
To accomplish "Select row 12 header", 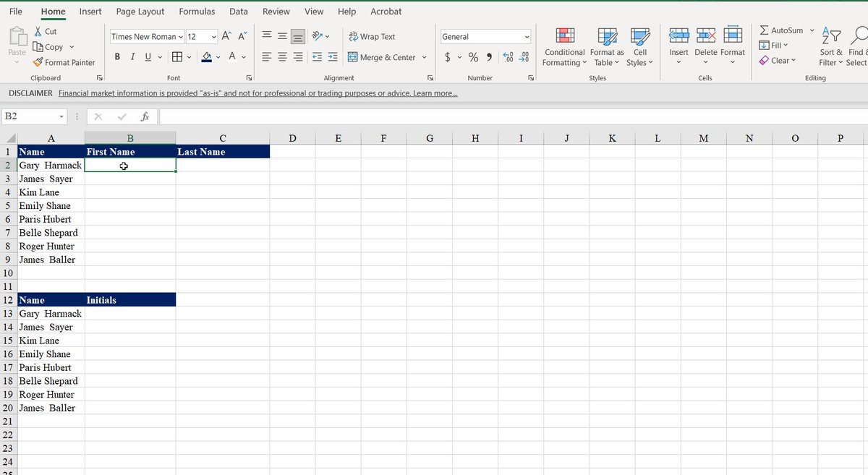I will [8, 300].
